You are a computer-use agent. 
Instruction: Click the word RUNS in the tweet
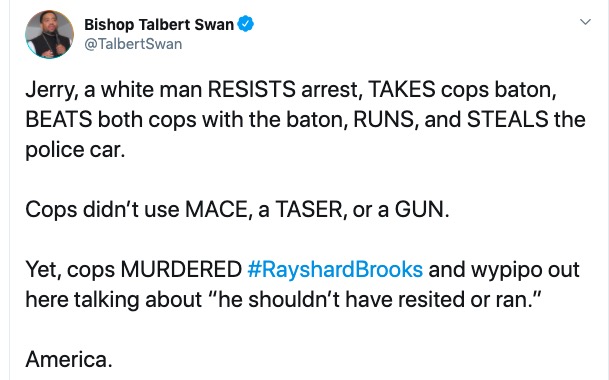pos(383,119)
